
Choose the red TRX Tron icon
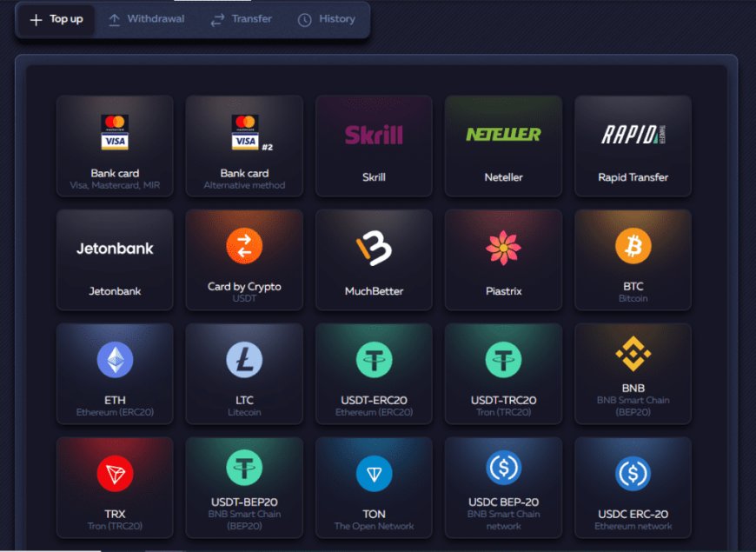(115, 474)
